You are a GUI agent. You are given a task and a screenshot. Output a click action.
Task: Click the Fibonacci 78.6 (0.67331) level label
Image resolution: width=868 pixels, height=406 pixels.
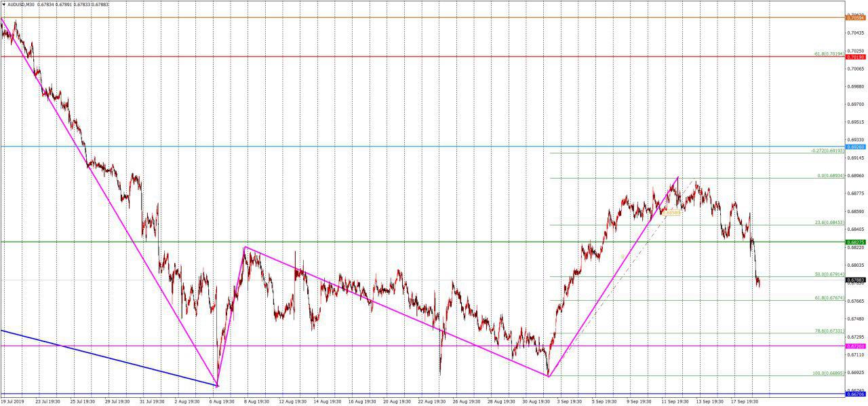[829, 331]
